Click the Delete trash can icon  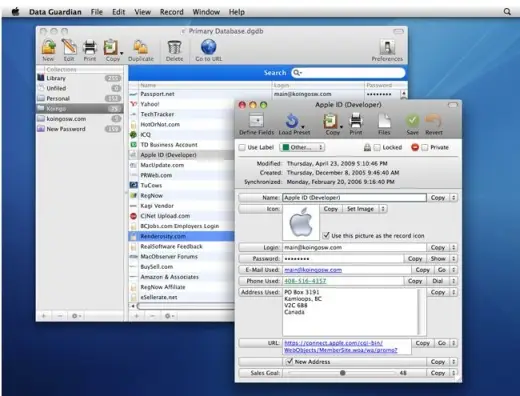click(174, 47)
